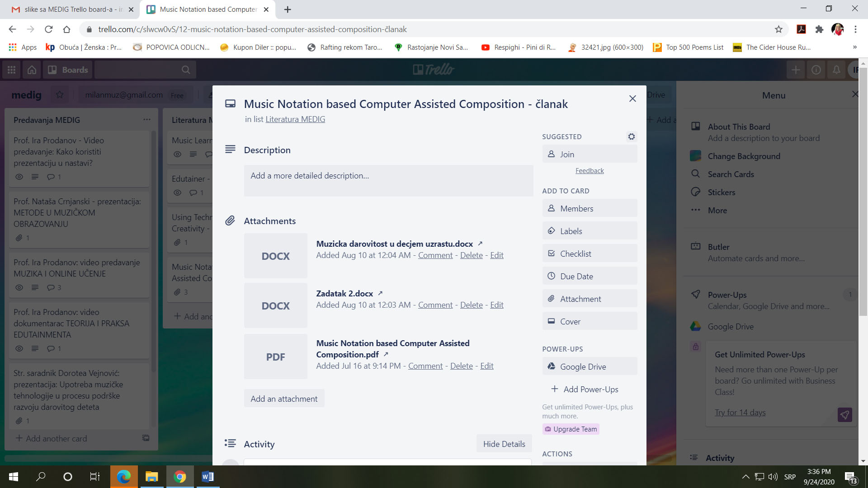Open Literatura MEDIG list link

[295, 119]
